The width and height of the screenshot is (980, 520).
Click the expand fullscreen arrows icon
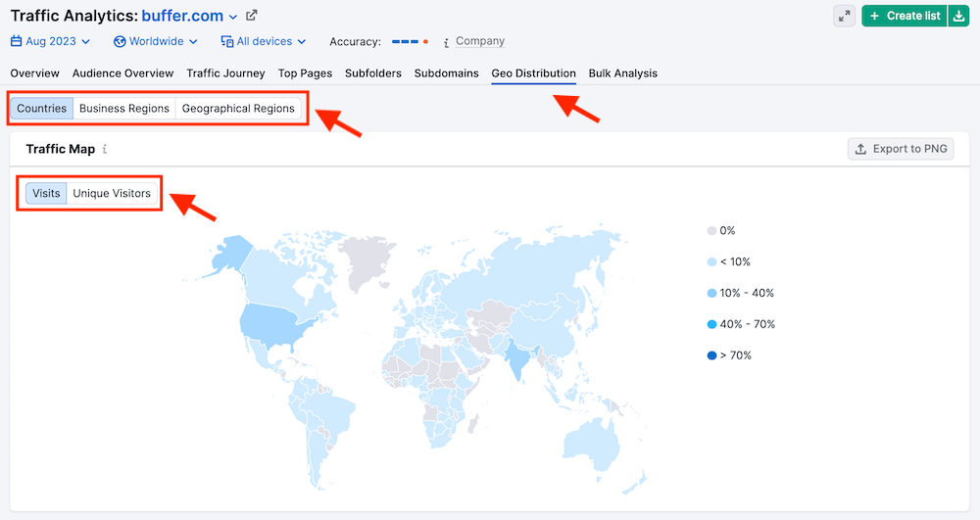[844, 16]
